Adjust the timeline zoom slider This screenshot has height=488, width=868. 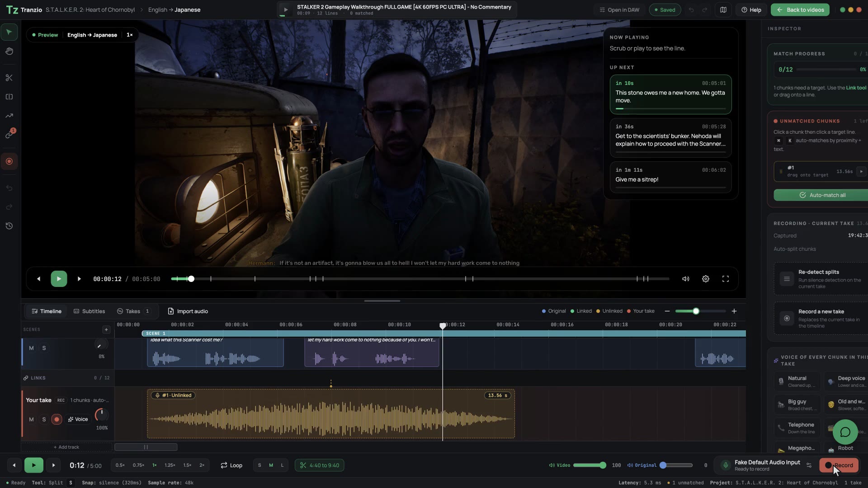(700, 311)
